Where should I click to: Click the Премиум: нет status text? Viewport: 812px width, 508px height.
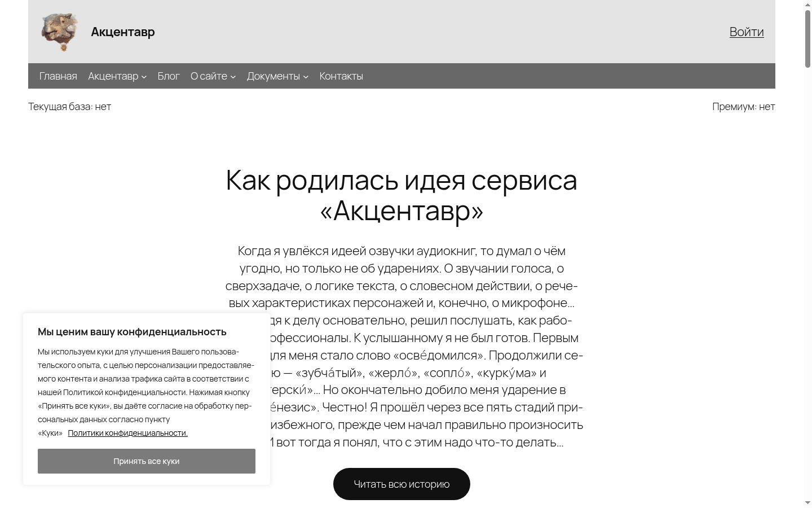(x=743, y=107)
